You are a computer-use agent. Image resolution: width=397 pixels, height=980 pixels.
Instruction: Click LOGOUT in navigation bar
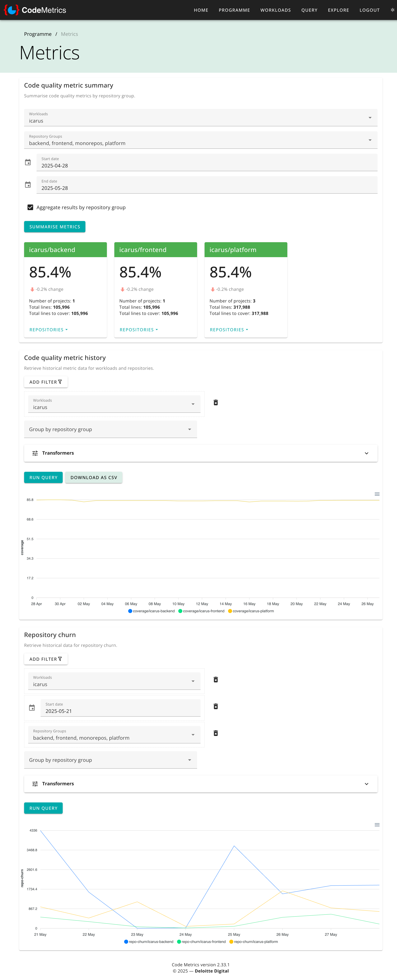pyautogui.click(x=370, y=10)
